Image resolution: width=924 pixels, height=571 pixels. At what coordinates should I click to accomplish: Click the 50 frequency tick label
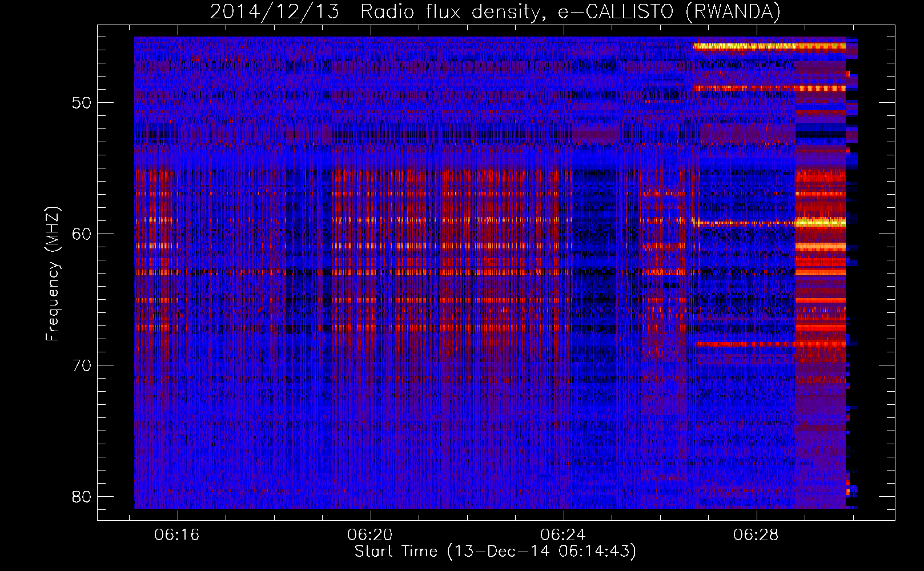pos(82,103)
